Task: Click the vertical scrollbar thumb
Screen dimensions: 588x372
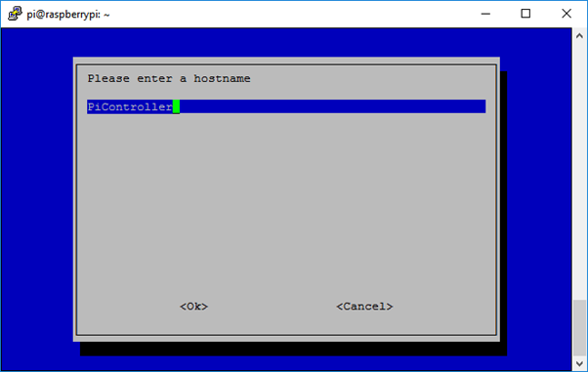Action: [579, 328]
